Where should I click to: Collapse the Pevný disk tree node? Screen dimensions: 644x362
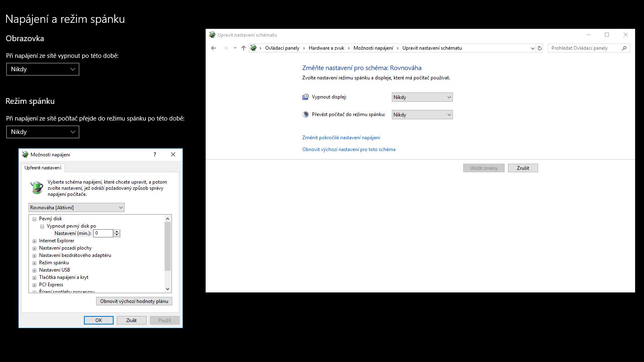point(35,219)
